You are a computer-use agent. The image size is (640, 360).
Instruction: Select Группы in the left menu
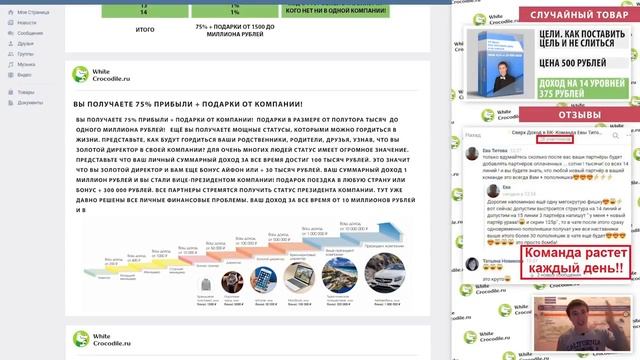pos(25,54)
